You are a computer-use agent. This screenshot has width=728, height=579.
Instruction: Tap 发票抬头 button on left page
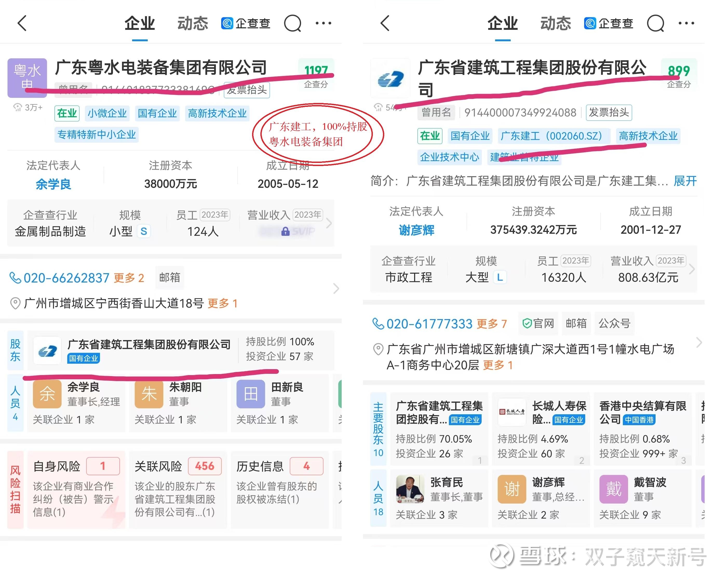247,90
